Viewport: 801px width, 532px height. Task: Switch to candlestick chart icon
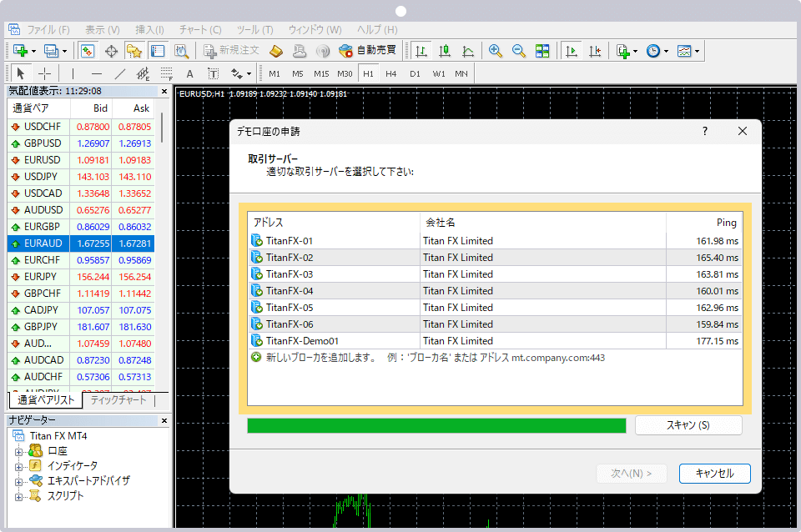(445, 51)
